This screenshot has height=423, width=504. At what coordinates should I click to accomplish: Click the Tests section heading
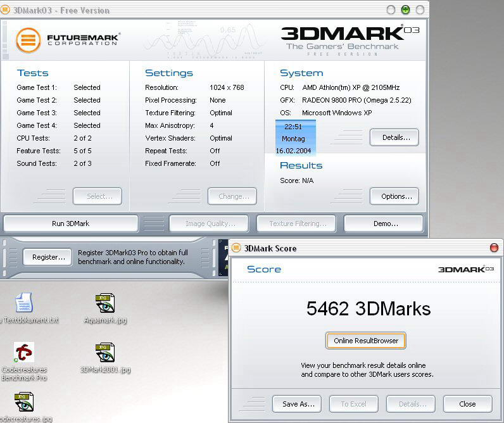[33, 73]
